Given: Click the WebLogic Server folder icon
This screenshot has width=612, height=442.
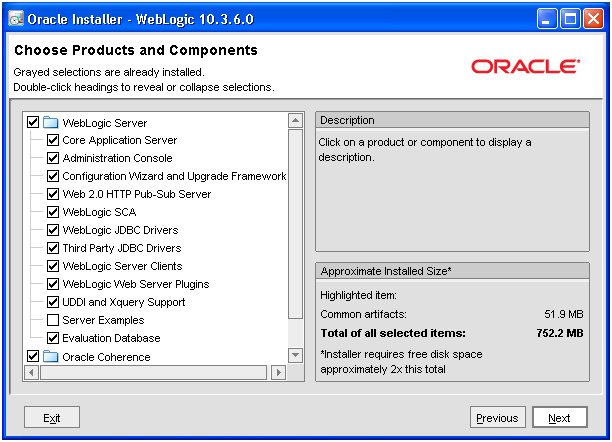Looking at the screenshot, I should (50, 122).
